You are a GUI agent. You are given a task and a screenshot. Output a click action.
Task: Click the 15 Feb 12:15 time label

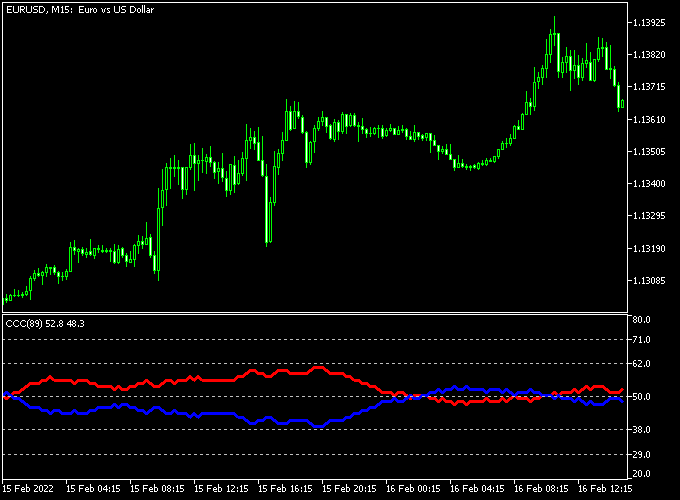coord(221,489)
